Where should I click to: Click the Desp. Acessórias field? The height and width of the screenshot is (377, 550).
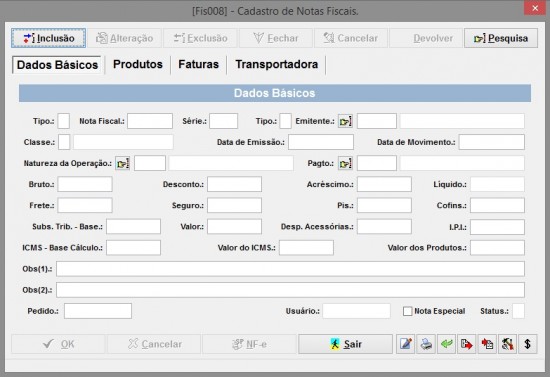384,227
